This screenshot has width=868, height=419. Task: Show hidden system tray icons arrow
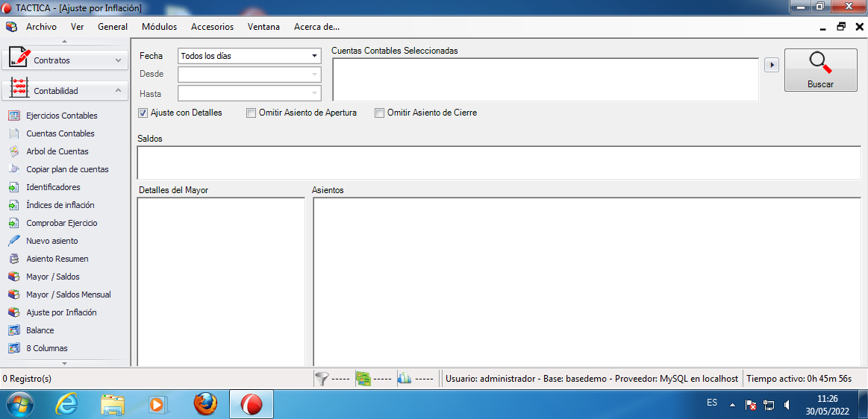tap(732, 405)
